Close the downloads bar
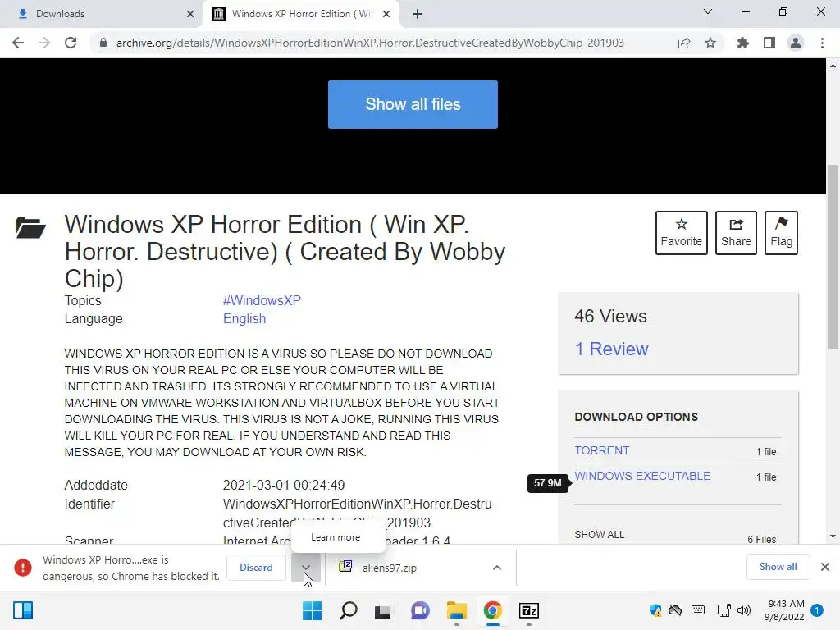Screen dimensions: 840x630 tap(825, 567)
